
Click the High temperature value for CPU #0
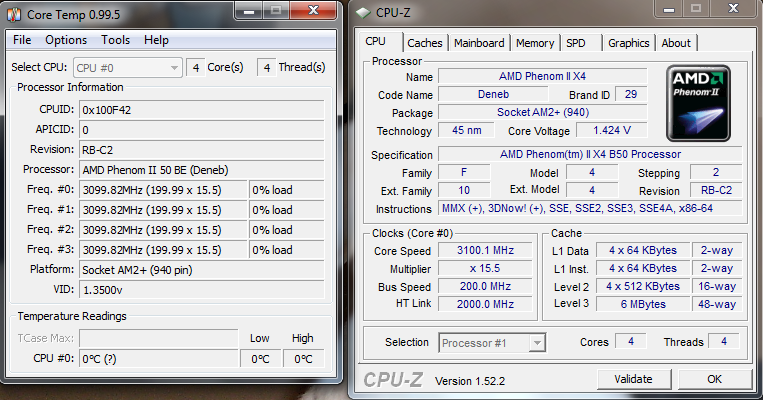(303, 359)
